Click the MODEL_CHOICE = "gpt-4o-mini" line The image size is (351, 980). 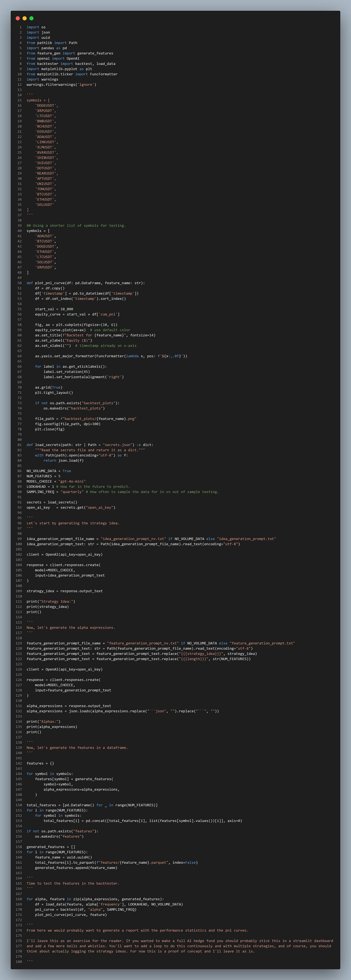tap(56, 481)
